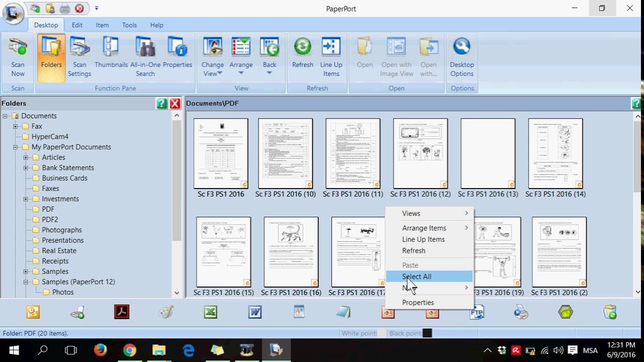
Task: Open the Arrange dropdown in the ribbon
Action: point(241,56)
